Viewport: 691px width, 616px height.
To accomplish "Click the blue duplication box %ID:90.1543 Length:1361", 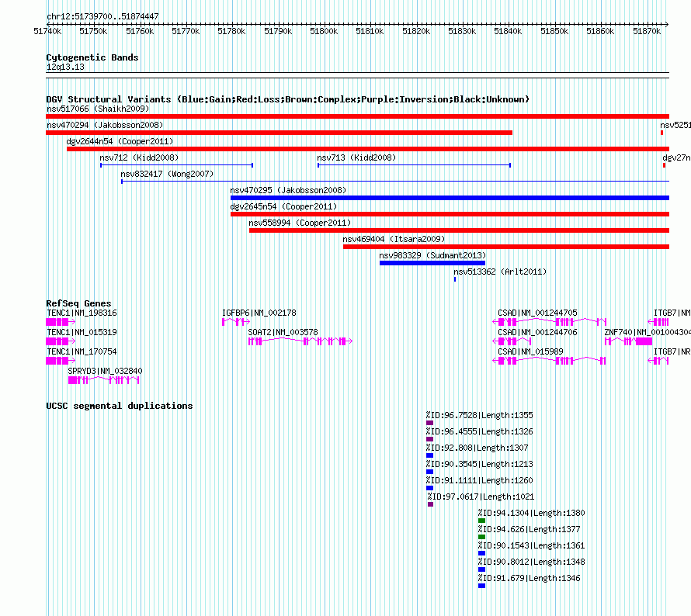I will pyautogui.click(x=481, y=553).
